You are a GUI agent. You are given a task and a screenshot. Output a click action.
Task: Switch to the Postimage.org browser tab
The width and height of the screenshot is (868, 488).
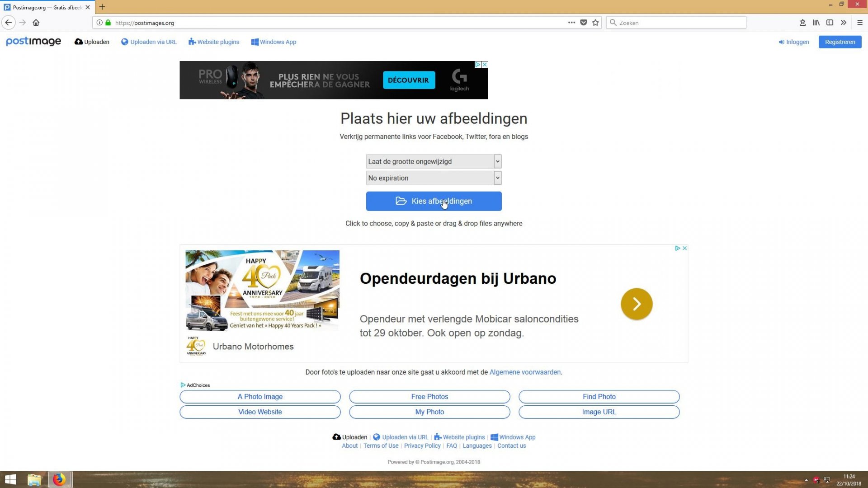(43, 7)
